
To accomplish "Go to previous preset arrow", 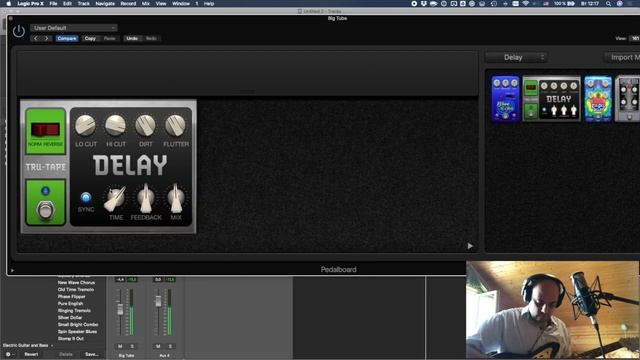I will pyautogui.click(x=36, y=38).
